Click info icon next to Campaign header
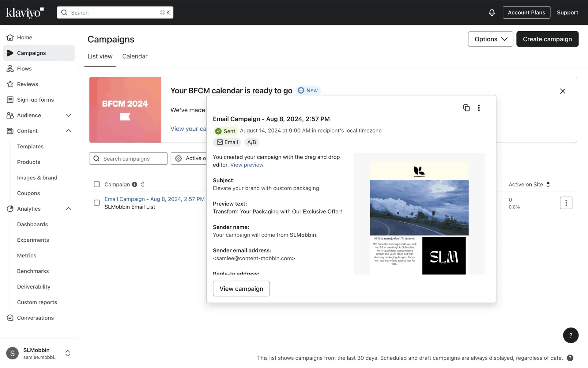 (x=134, y=184)
